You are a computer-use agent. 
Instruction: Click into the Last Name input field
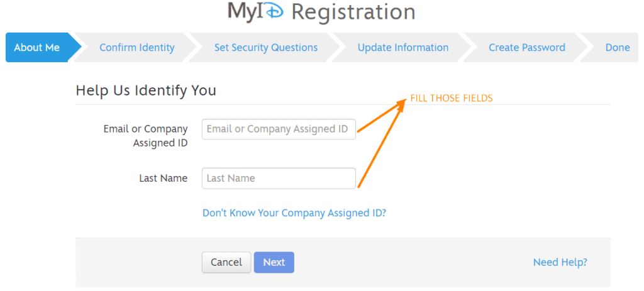coord(279,178)
